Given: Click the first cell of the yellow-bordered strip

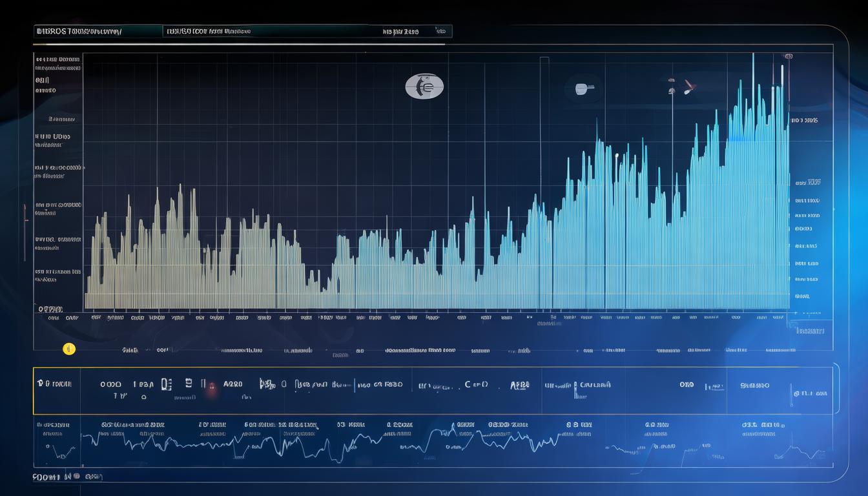Looking at the screenshot, I should pyautogui.click(x=57, y=390).
